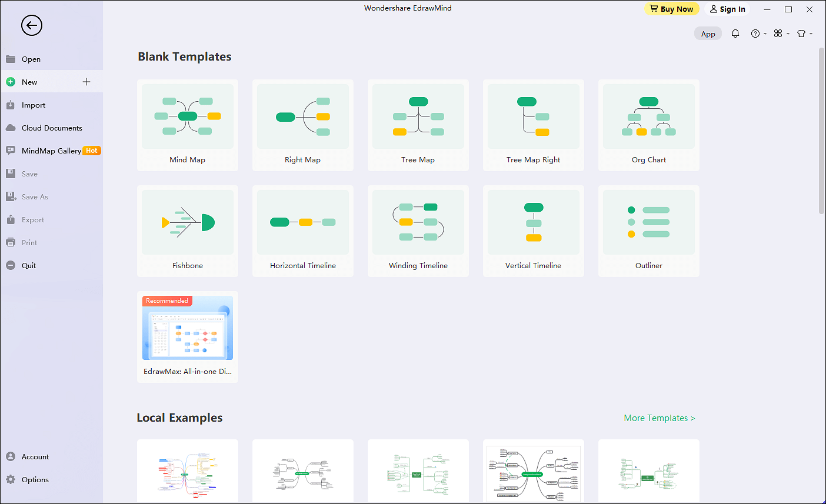Open the EdrawMax All-in-one thumbnail
The width and height of the screenshot is (826, 504).
(x=188, y=328)
